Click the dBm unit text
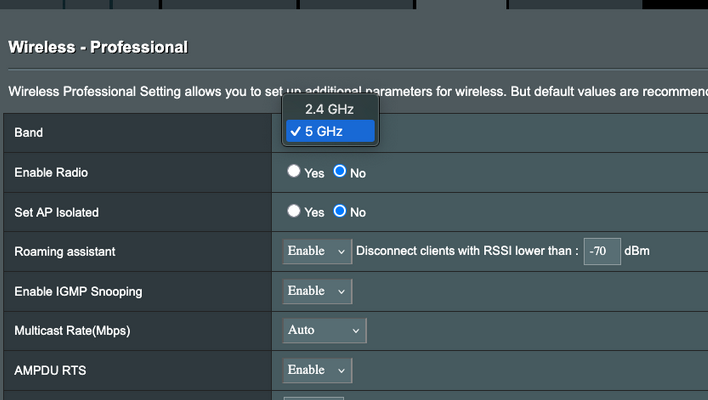708x400 pixels. 637,251
